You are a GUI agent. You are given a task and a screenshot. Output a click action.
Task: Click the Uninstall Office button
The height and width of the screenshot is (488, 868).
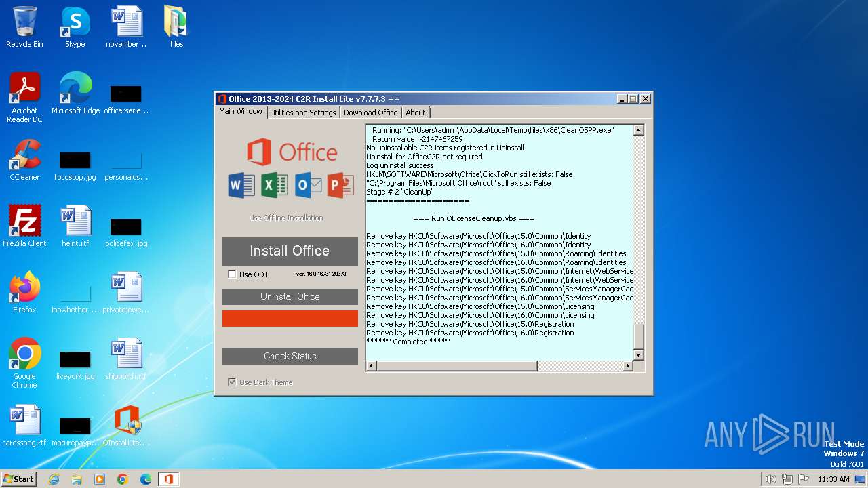(290, 296)
